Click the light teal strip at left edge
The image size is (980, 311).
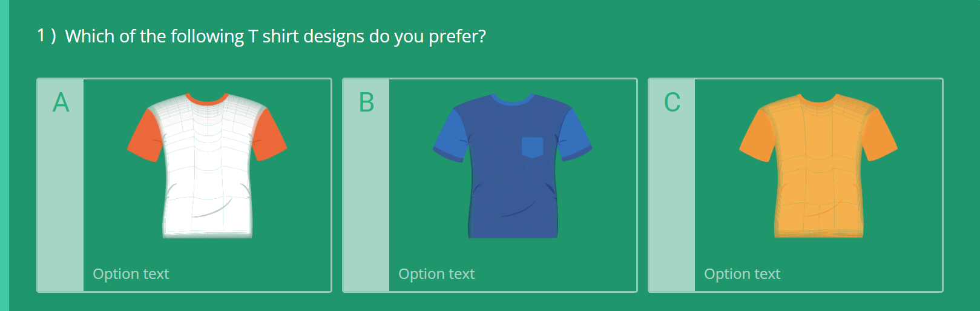(4, 155)
